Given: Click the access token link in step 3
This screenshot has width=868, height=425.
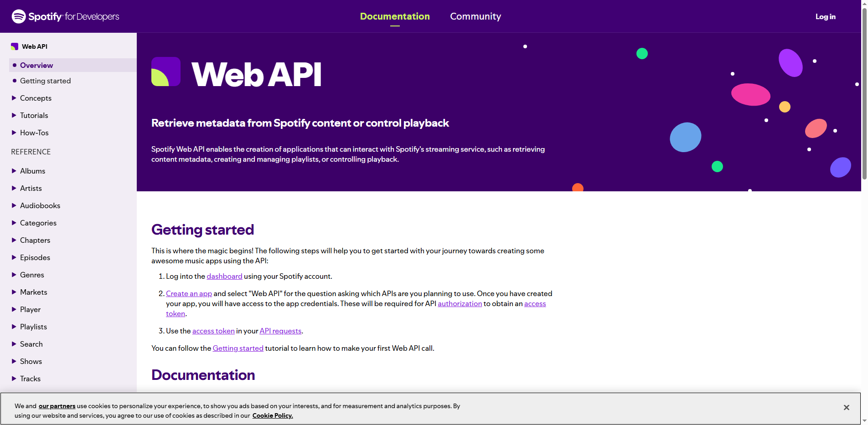Looking at the screenshot, I should click(213, 331).
